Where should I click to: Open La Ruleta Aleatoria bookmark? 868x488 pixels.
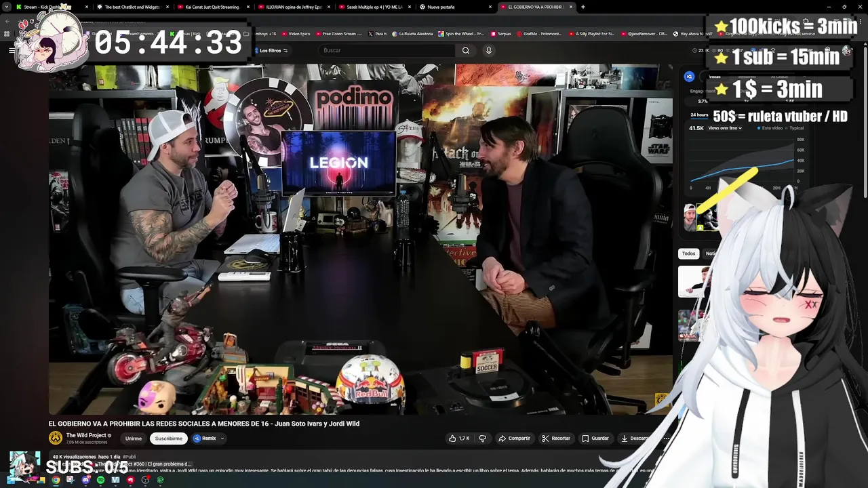coord(412,33)
